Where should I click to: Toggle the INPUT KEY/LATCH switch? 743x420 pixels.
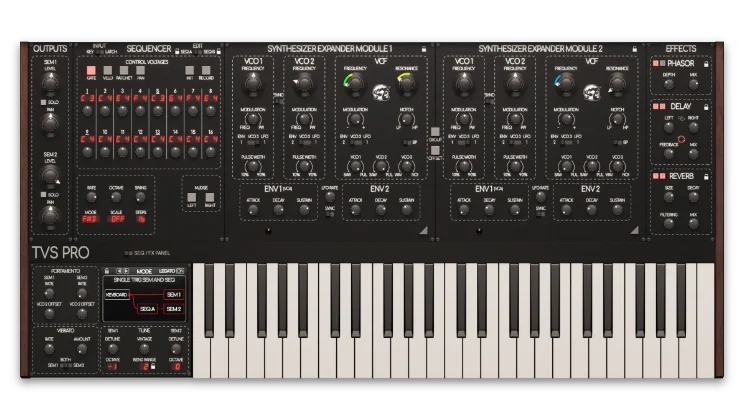click(x=100, y=52)
